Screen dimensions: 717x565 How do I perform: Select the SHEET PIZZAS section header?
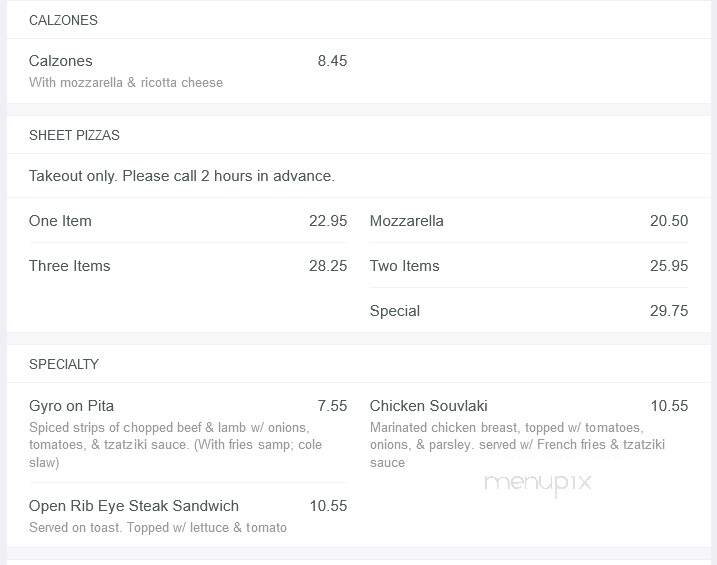[x=74, y=135]
